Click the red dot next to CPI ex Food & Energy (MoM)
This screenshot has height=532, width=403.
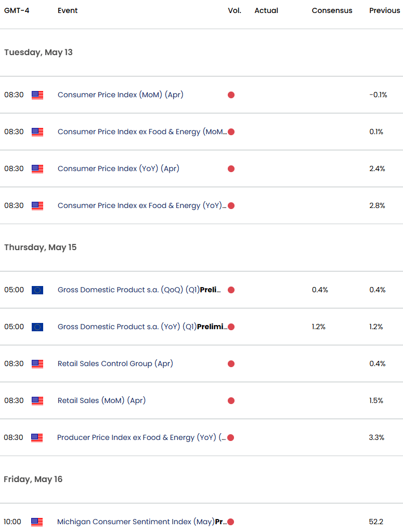(x=231, y=132)
